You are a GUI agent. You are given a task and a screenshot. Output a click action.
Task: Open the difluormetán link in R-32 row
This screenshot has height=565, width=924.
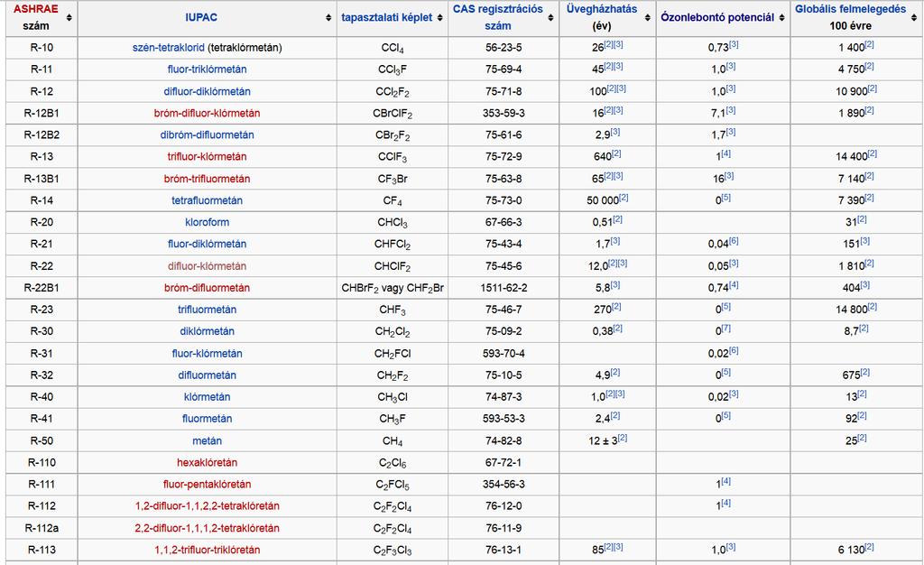(x=207, y=375)
